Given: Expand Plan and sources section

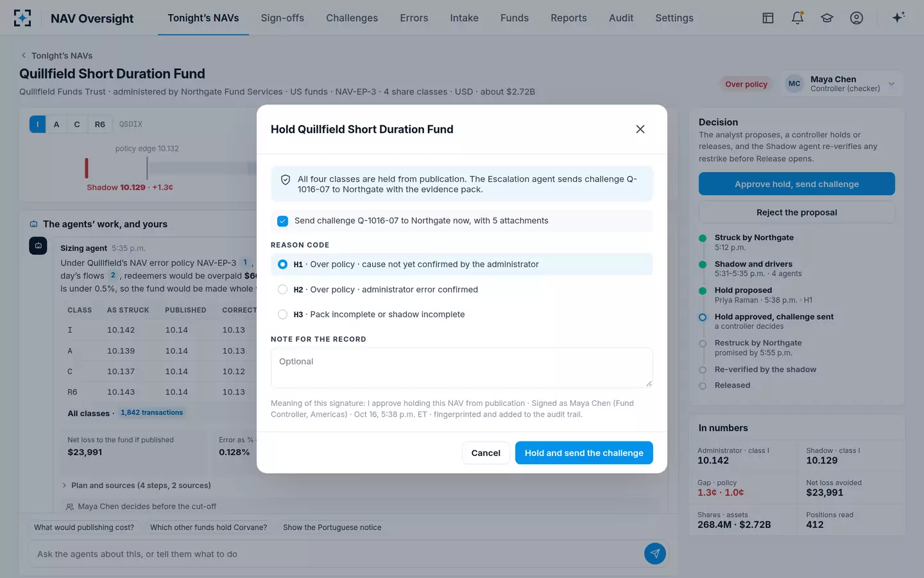Looking at the screenshot, I should tap(137, 486).
